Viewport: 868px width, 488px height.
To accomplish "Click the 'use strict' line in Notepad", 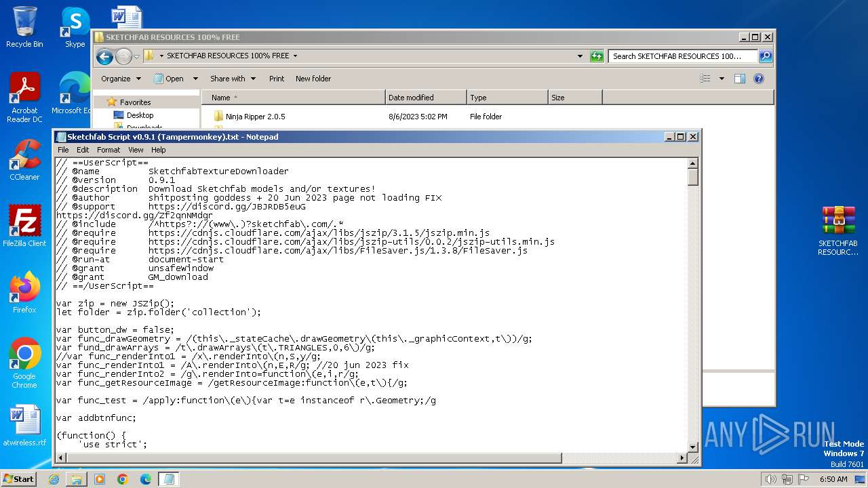I will (112, 445).
